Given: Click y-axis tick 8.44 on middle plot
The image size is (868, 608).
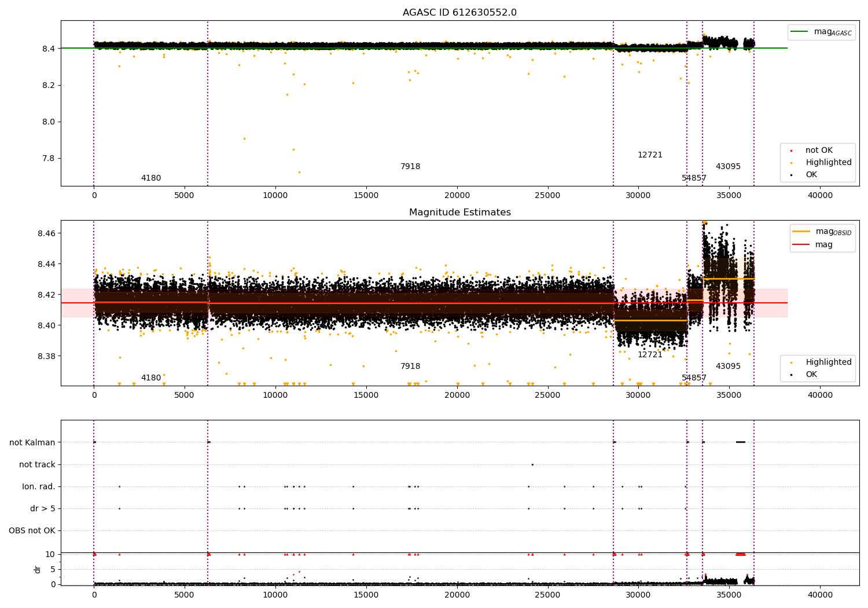Looking at the screenshot, I should [46, 264].
